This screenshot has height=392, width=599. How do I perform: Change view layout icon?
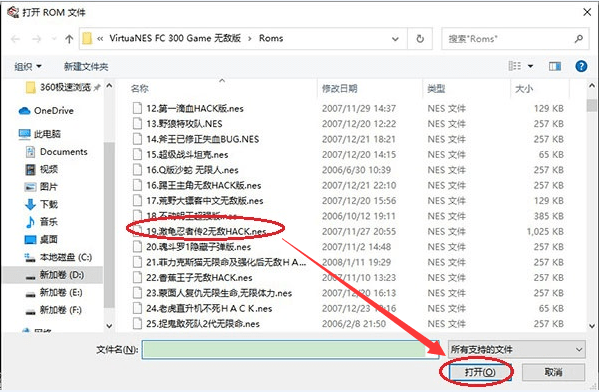[515, 66]
